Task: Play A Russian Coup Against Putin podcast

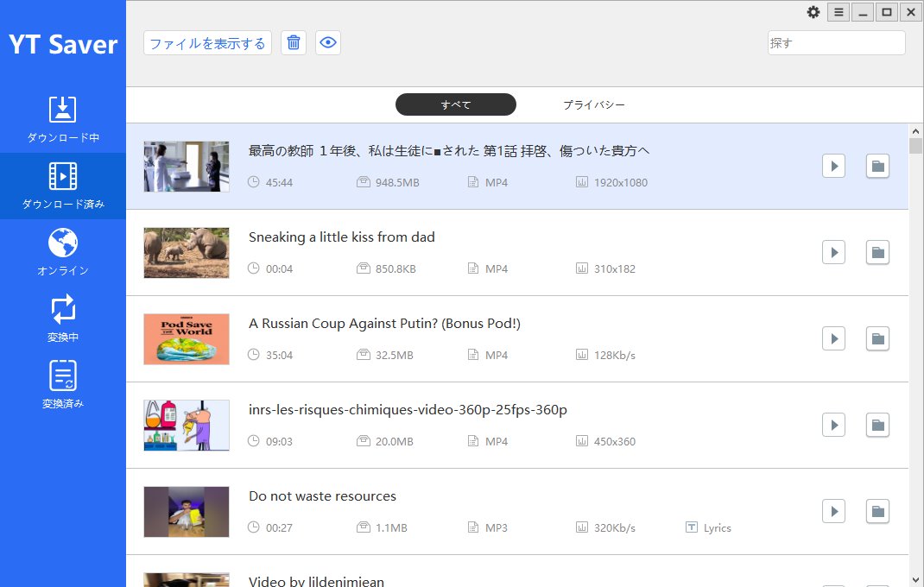Action: [834, 338]
